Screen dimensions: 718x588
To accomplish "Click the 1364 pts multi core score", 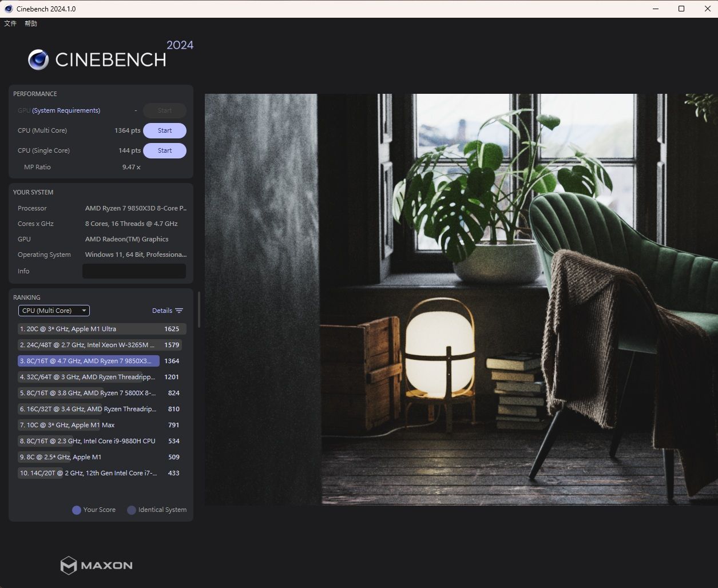I will 127,130.
